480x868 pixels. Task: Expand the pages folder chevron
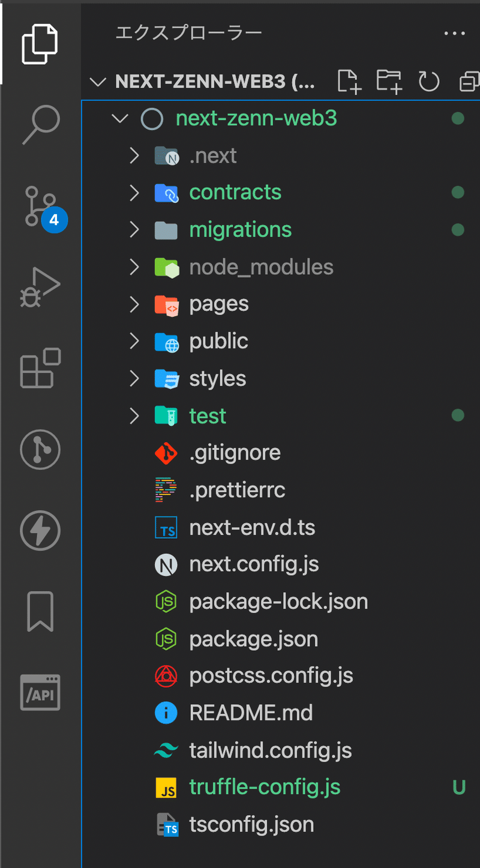pos(134,304)
